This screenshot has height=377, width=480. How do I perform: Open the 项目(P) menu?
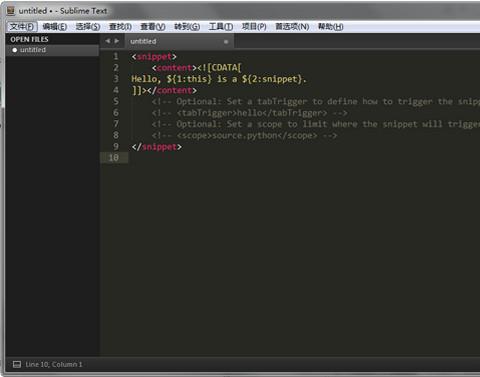pyautogui.click(x=254, y=27)
